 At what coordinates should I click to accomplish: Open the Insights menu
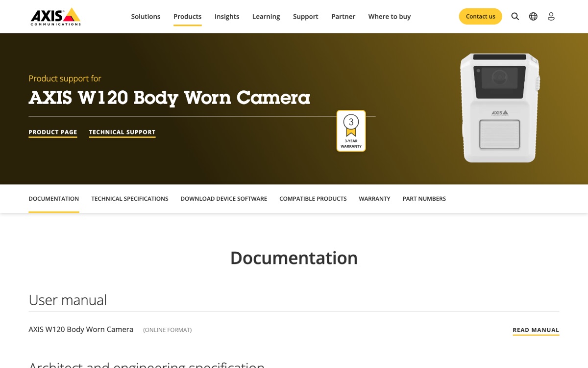coord(227,16)
